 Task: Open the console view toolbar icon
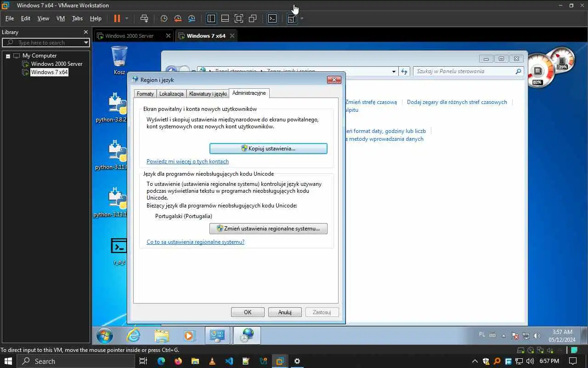click(272, 18)
